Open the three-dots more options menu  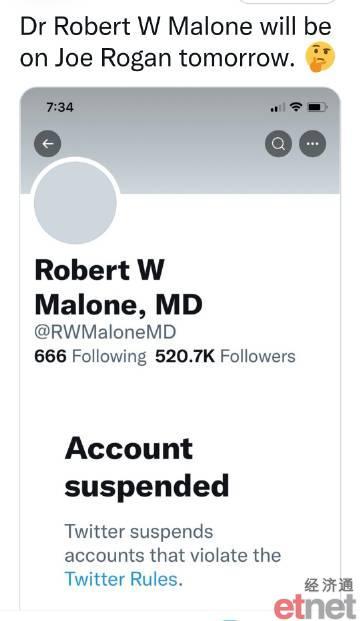[x=312, y=143]
